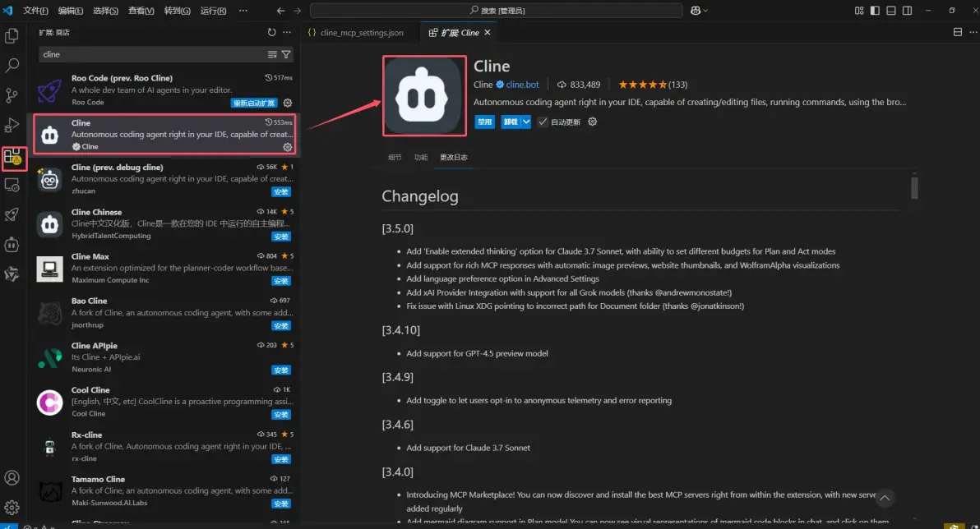Install the Cline Chinese extension
The image size is (980, 529).
click(x=281, y=237)
